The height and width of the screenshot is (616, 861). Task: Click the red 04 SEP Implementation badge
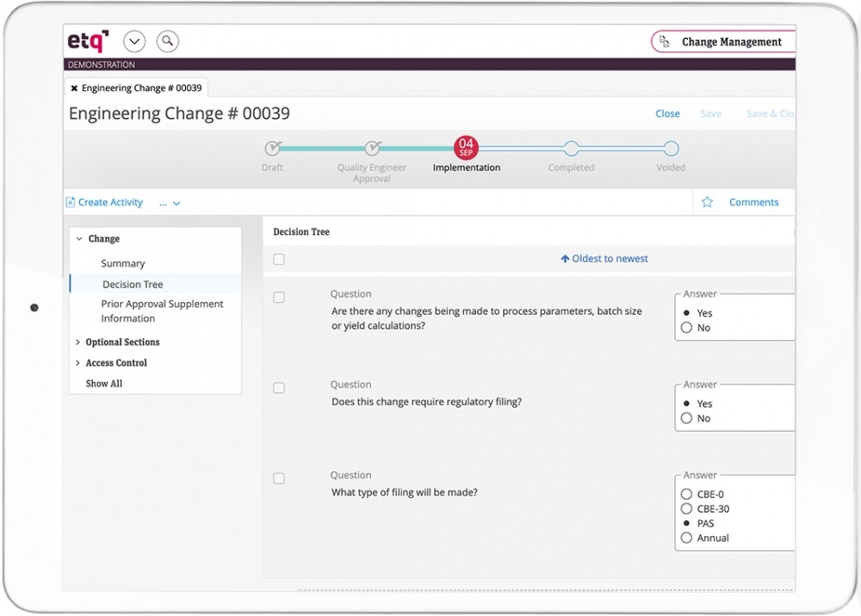[x=466, y=147]
